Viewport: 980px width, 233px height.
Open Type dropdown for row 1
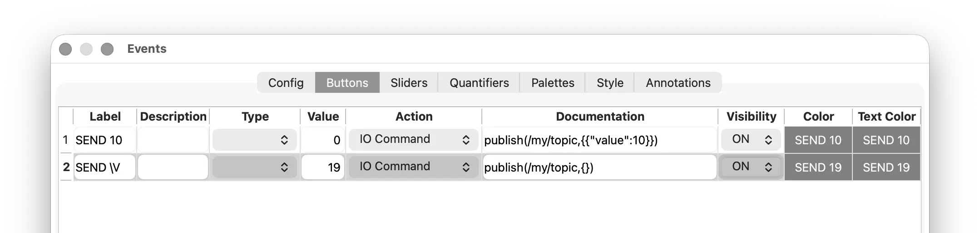(x=254, y=140)
